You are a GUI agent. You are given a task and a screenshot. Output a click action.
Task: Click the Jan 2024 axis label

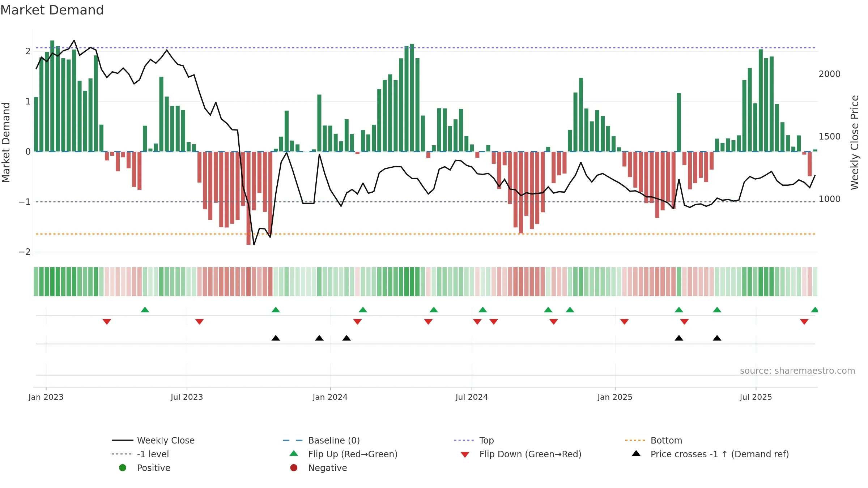330,397
